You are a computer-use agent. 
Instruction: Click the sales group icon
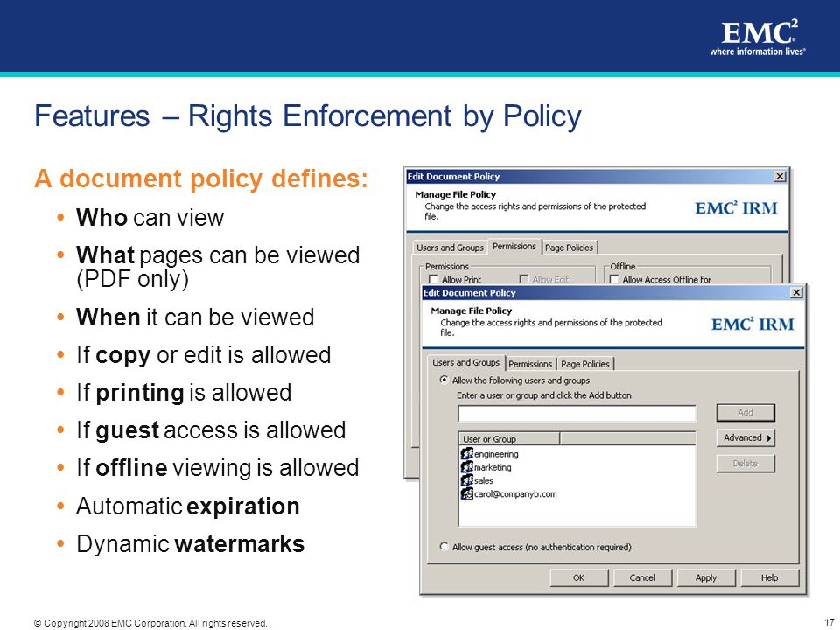pyautogui.click(x=466, y=480)
